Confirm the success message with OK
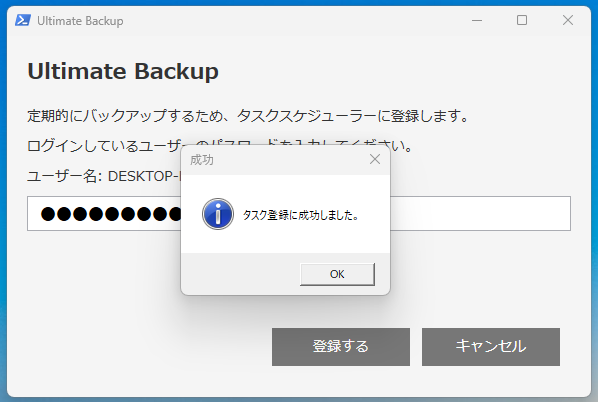This screenshot has width=598, height=402. (x=337, y=274)
